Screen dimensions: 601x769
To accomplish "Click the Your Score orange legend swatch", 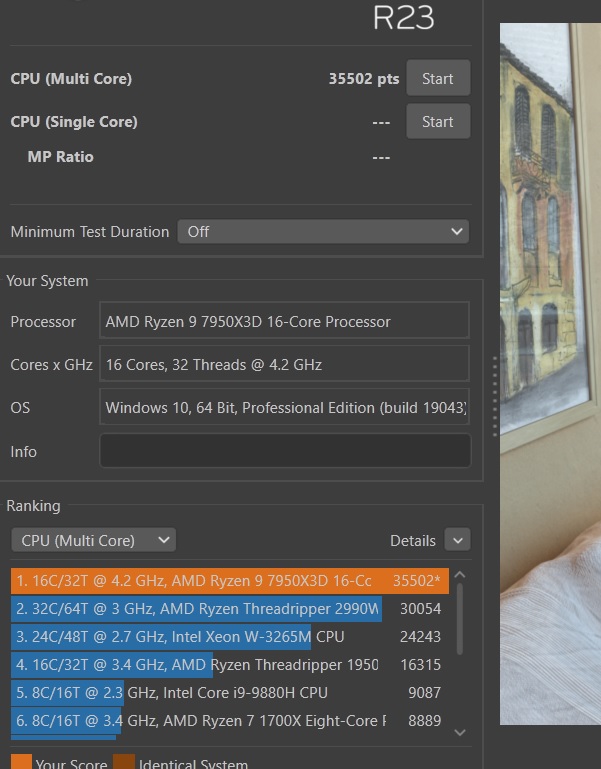I will [21, 762].
